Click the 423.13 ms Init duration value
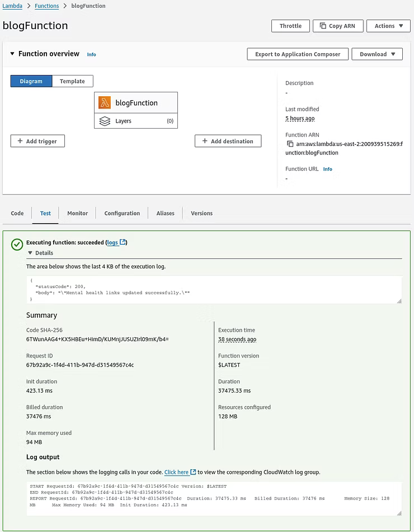Viewport: 414px width, 532px height. click(39, 391)
